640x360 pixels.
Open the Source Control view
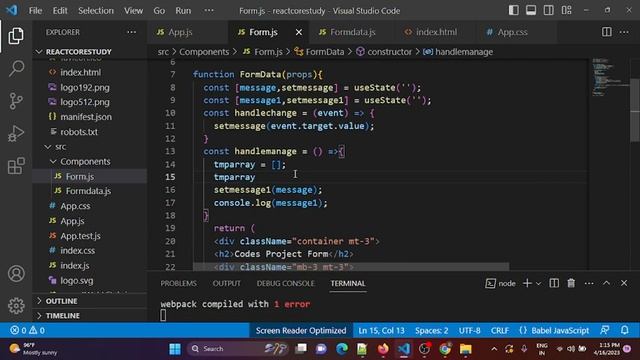pos(16,101)
